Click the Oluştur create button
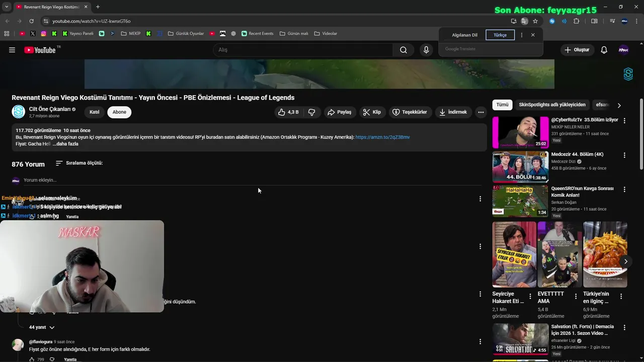The height and width of the screenshot is (362, 644). pos(577,50)
